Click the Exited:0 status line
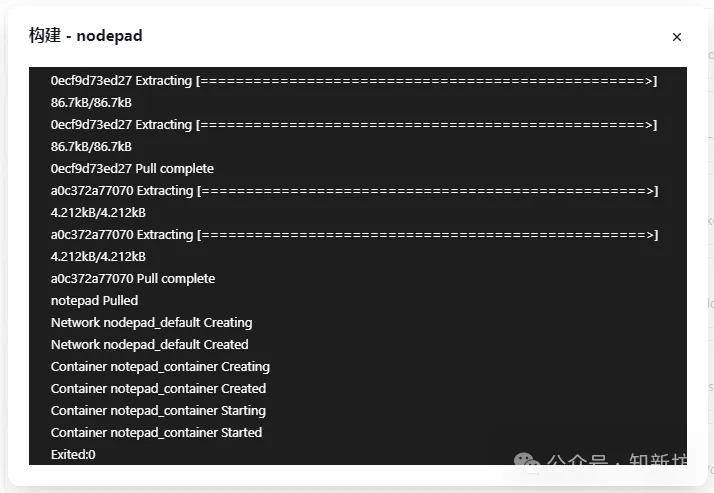This screenshot has width=714, height=493. (73, 454)
